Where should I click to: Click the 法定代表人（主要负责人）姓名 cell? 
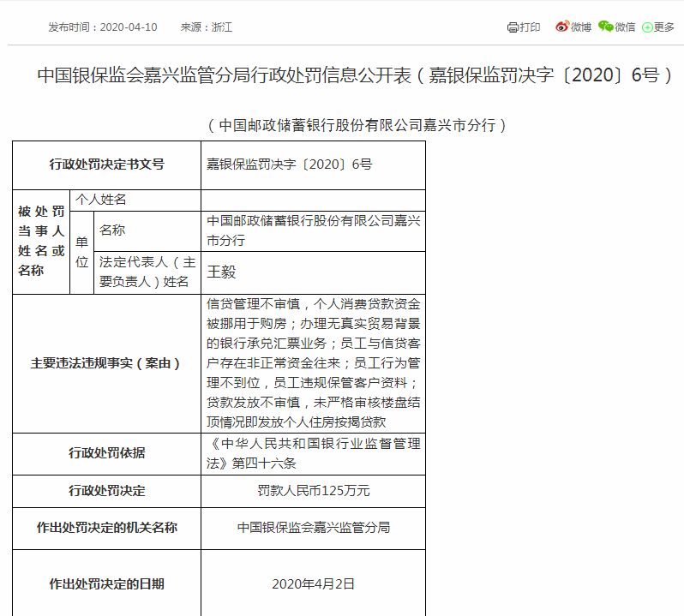pos(147,272)
